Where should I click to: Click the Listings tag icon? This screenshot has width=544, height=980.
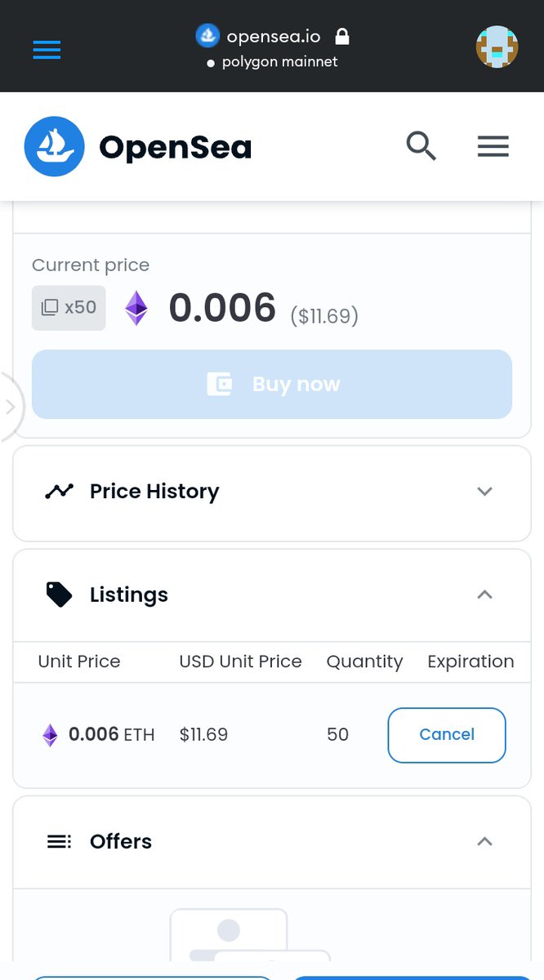point(59,595)
